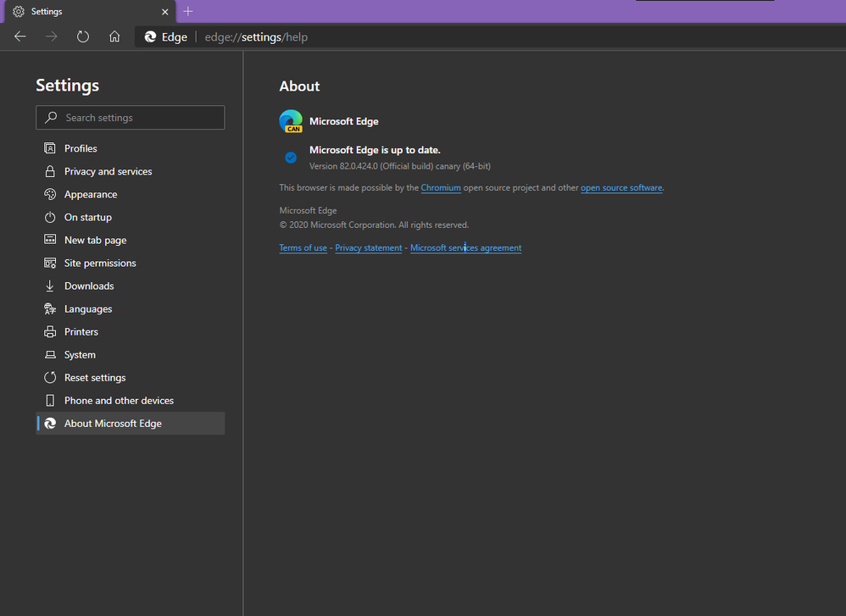Click the Edge logo in address bar
Viewport: 846px width, 616px height.
pos(150,36)
